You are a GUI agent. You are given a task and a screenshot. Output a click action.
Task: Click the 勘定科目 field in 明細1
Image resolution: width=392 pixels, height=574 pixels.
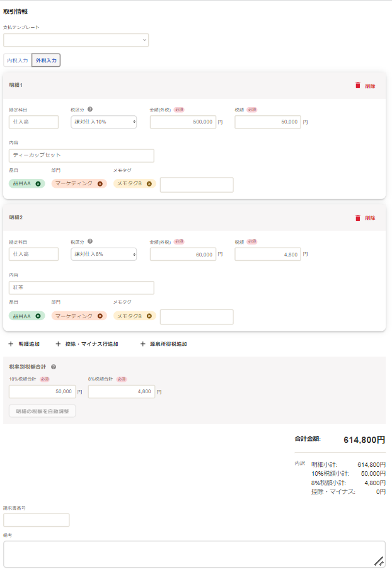(x=33, y=122)
